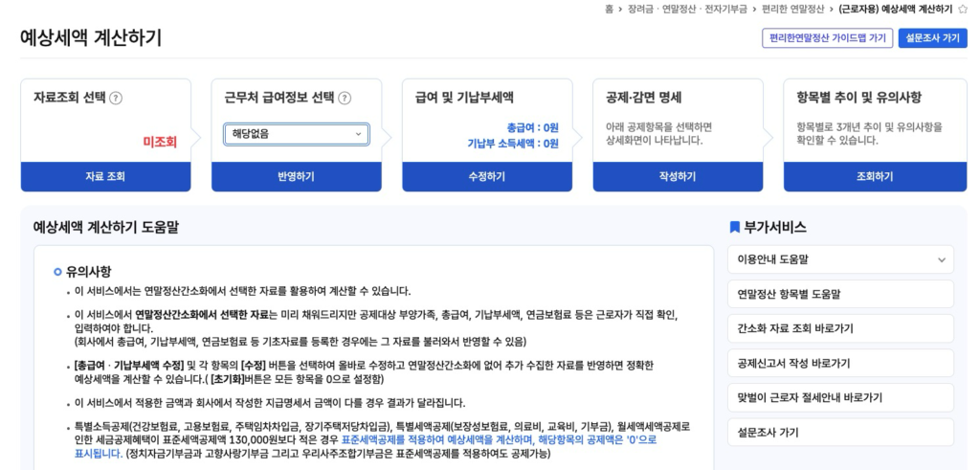Viewport: 980px width, 470px height.
Task: Click the 작성하기 button
Action: (678, 177)
